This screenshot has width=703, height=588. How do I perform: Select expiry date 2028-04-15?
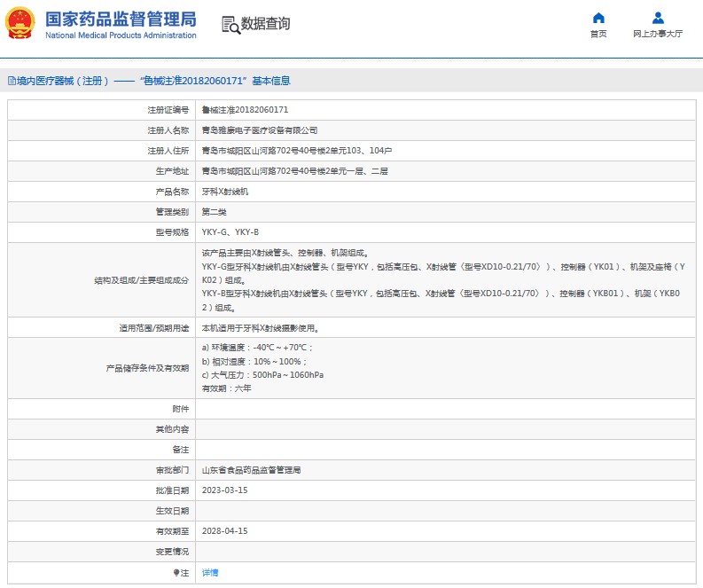click(224, 531)
